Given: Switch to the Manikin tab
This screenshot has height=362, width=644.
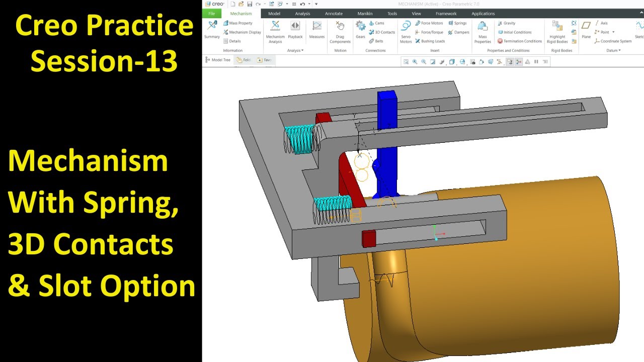Looking at the screenshot, I should coord(365,14).
